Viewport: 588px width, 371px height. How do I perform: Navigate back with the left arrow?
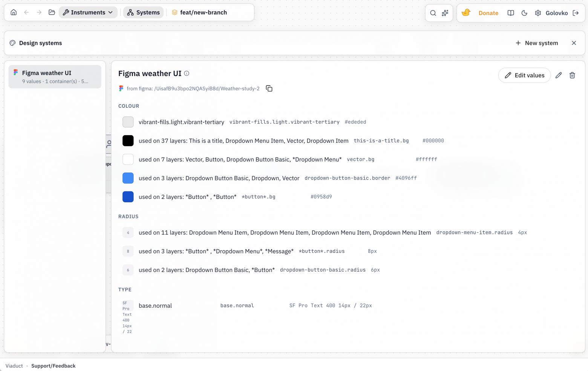tap(26, 12)
